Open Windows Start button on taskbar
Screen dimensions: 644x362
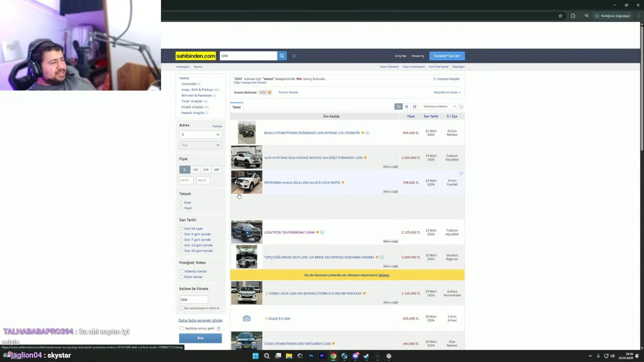coord(256,356)
